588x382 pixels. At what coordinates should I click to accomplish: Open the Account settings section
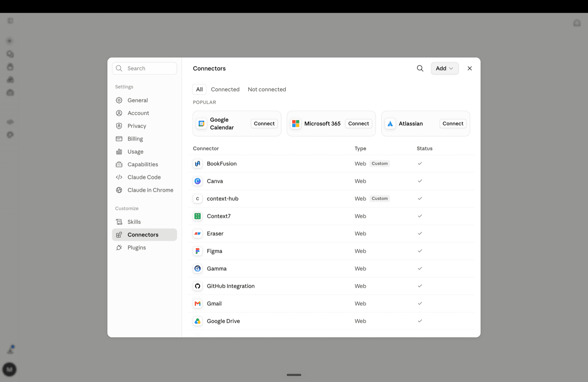[144, 113]
